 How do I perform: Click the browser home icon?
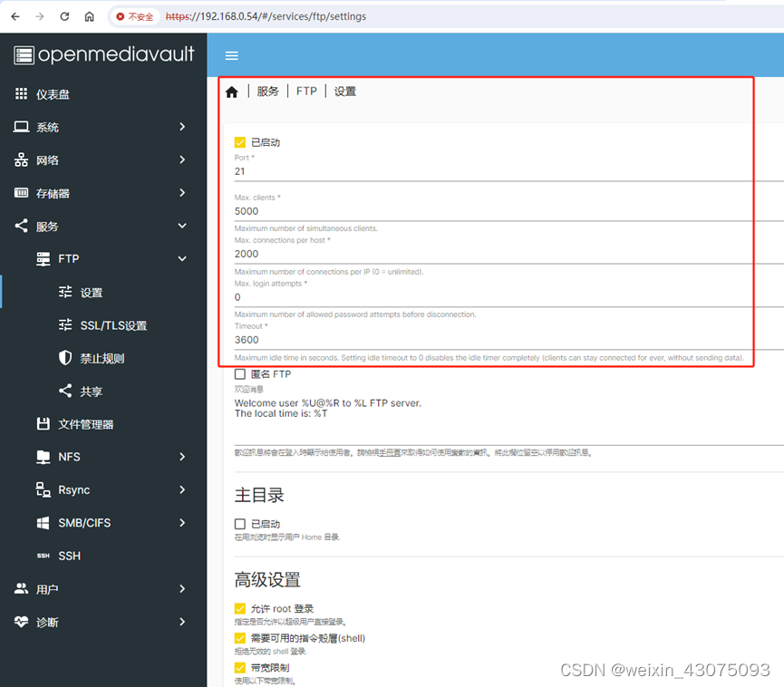coord(89,16)
